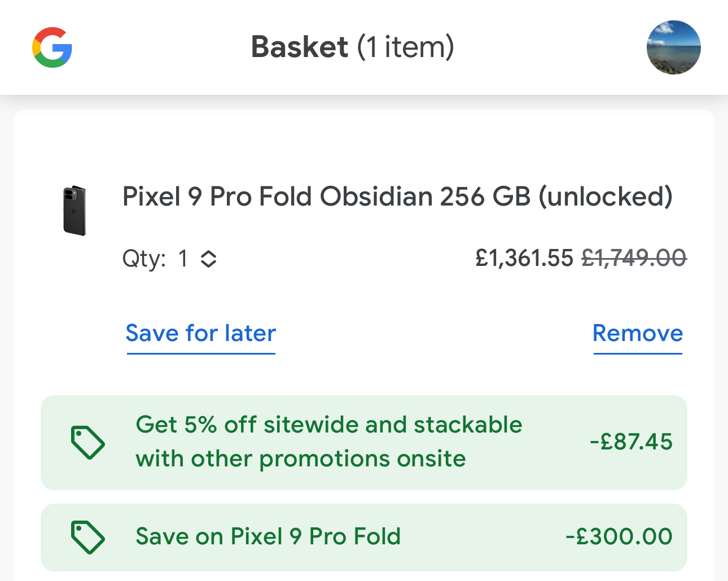Select the Pixel 9 Pro Fold Obsidian title
This screenshot has height=581, width=728.
(397, 196)
